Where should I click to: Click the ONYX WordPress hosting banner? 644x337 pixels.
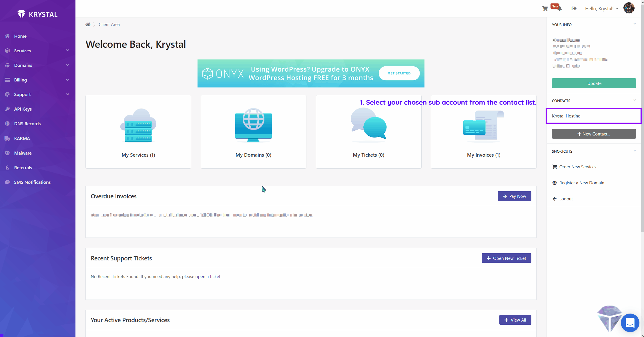click(311, 73)
